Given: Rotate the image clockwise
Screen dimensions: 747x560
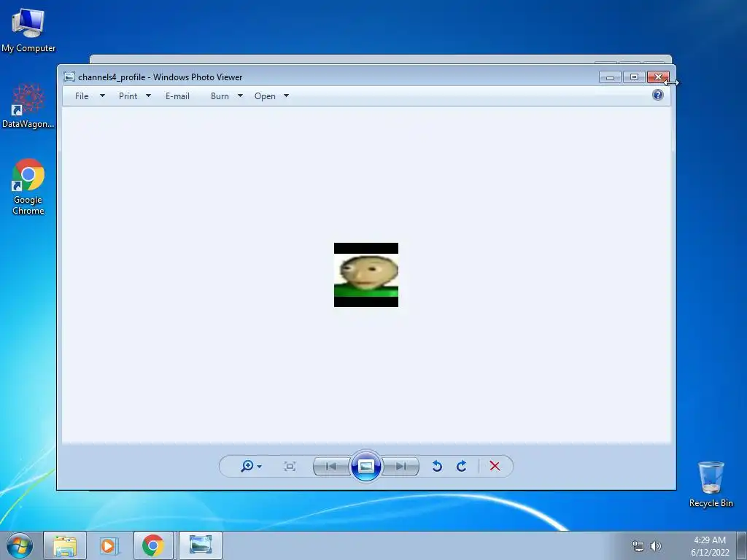Looking at the screenshot, I should (461, 466).
